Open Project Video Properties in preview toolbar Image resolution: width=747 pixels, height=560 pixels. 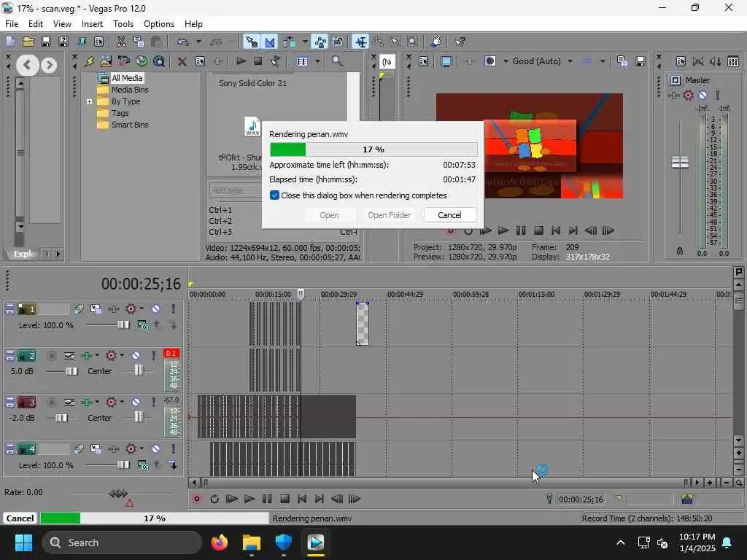pyautogui.click(x=424, y=61)
